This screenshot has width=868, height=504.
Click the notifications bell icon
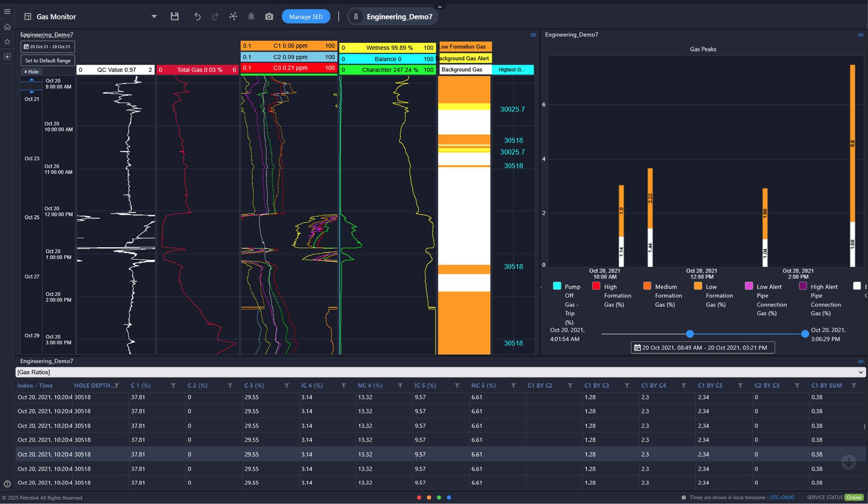click(x=251, y=16)
